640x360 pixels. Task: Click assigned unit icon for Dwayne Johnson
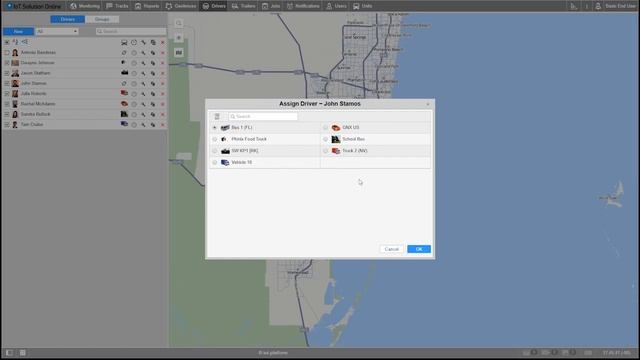tap(124, 63)
